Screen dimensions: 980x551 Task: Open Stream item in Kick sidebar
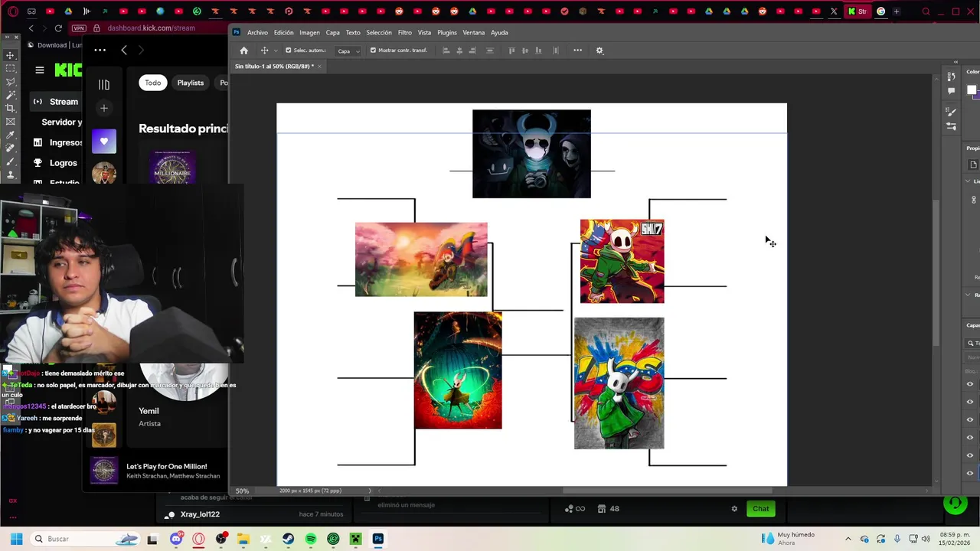[x=56, y=102]
